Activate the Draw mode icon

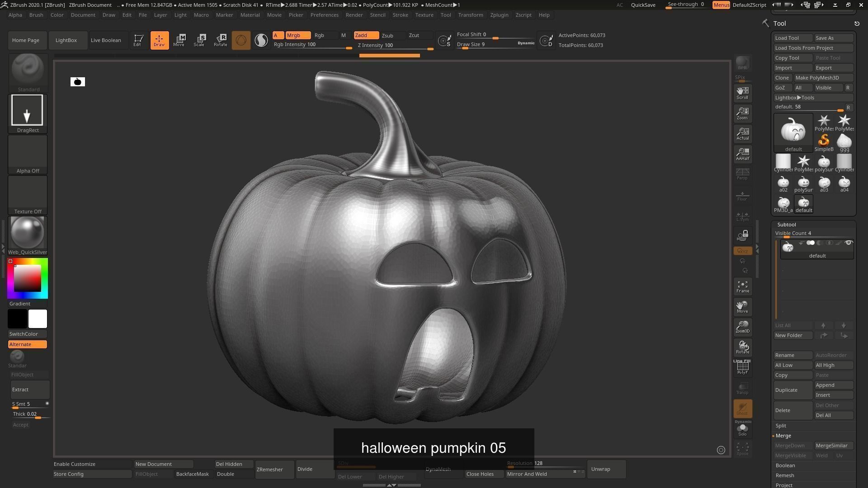tap(159, 40)
